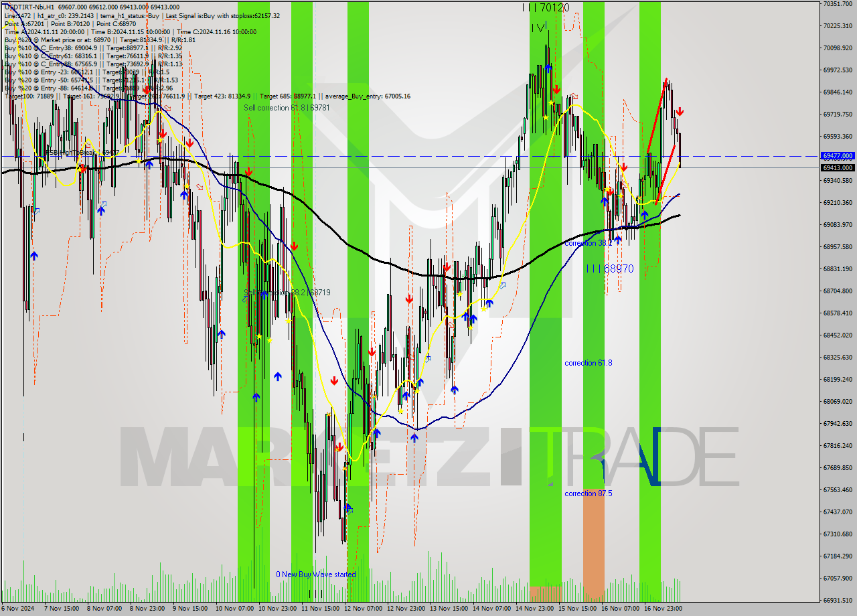The image size is (857, 616).
Task: Click the 67689.850 price axis label
Action: (838, 467)
